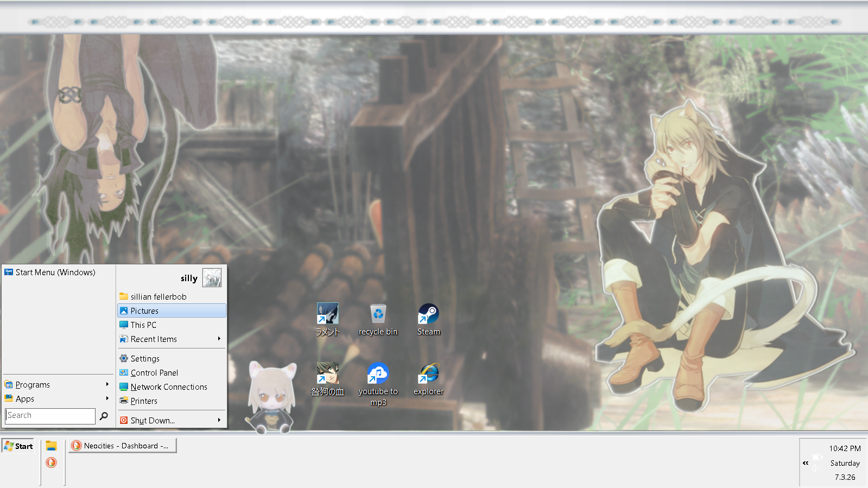868x488 pixels.
Task: Expand the Shut Down options arrow
Action: [219, 420]
